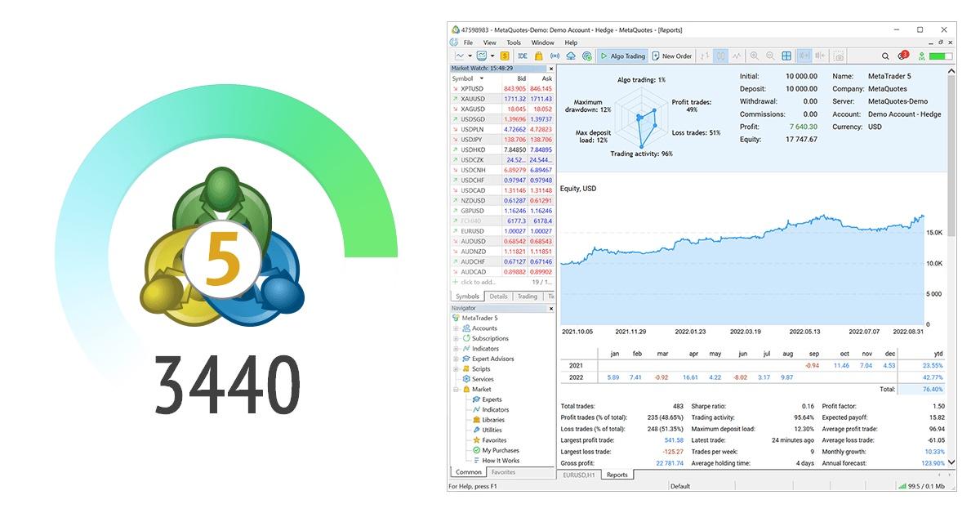
Task: Zoom out with the magnifier minus icon
Action: pyautogui.click(x=770, y=56)
